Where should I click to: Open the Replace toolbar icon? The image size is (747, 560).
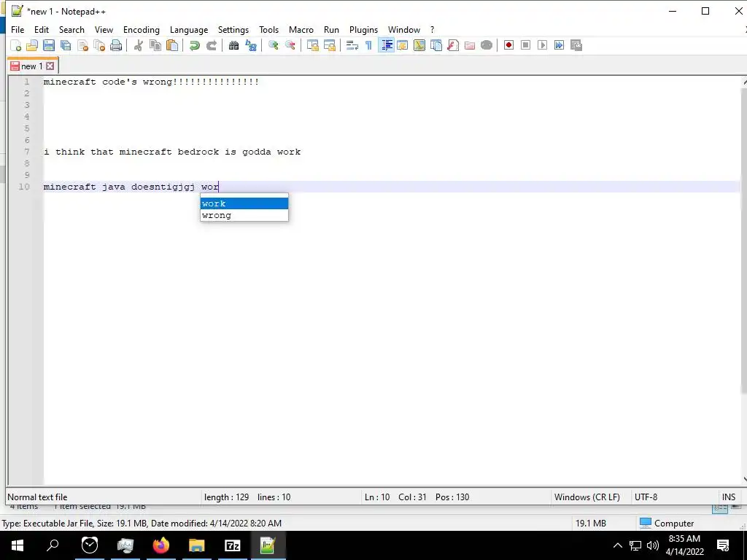(251, 45)
